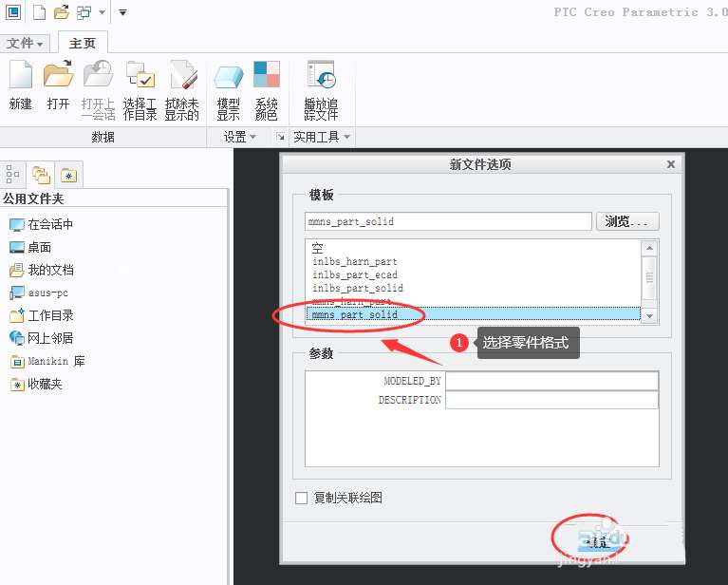Select inlbs_harn_part template
The width and height of the screenshot is (728, 585).
tap(355, 261)
